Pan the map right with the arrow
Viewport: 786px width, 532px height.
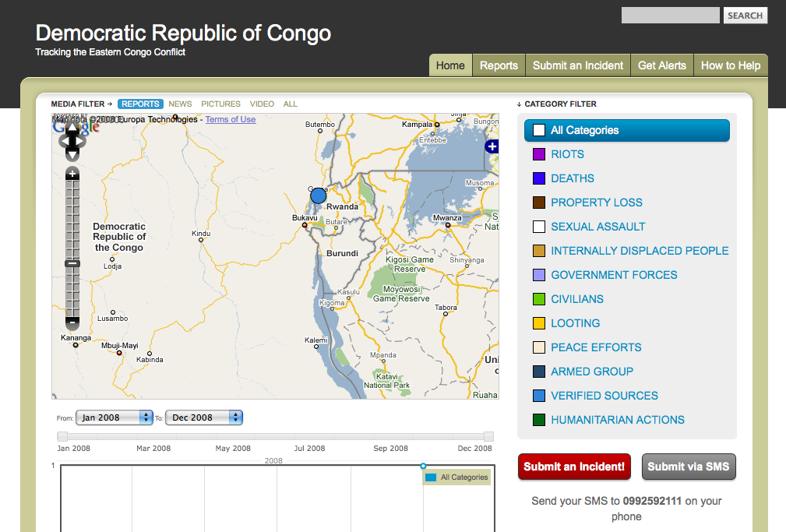pos(81,142)
